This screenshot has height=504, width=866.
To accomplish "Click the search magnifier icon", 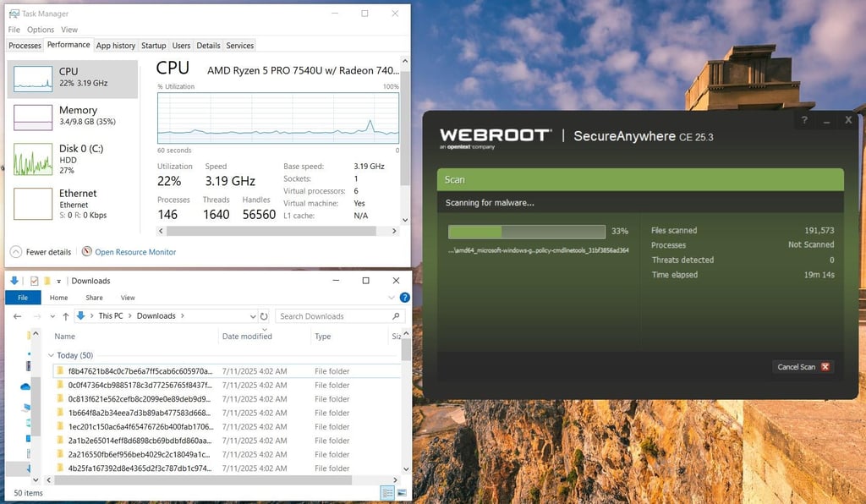I will point(396,316).
